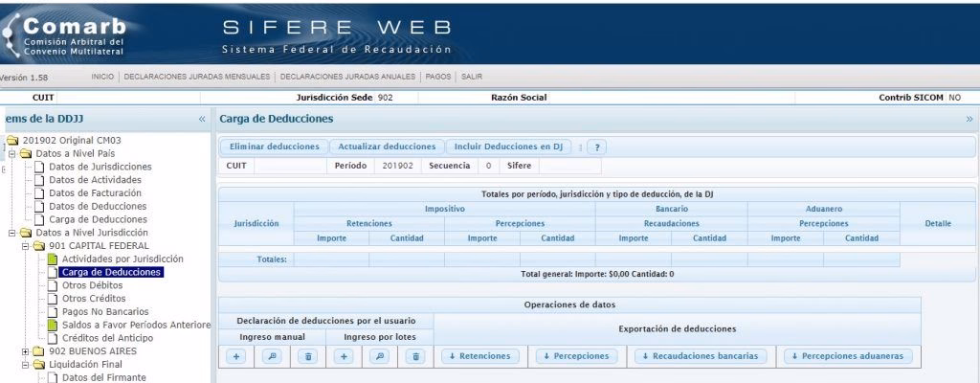The image size is (980, 383).
Task: Add a batch import with the Ingreso por lotes plus button
Action: pos(344,356)
